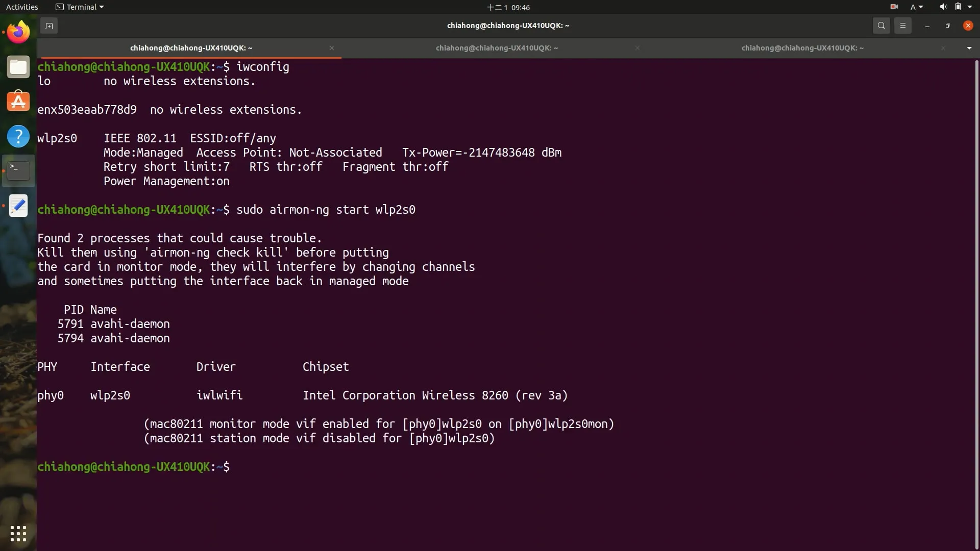Viewport: 980px width, 551px height.
Task: Open the Text Editor from the dock
Action: click(18, 206)
